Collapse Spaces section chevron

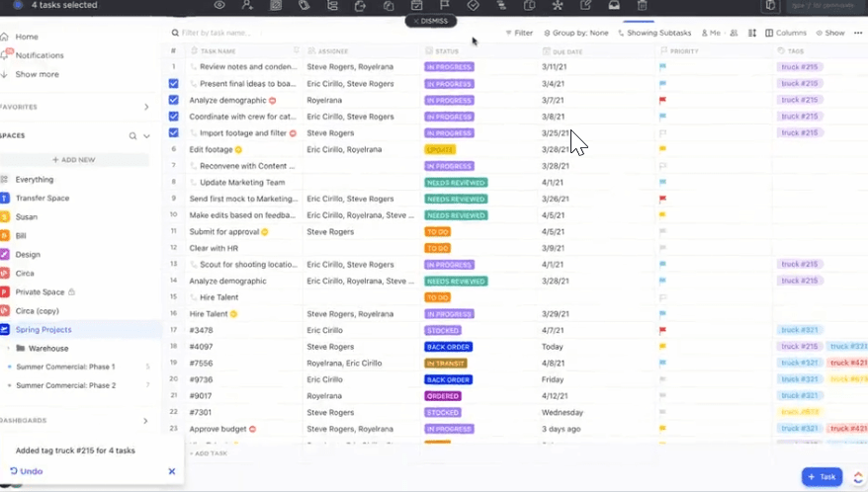point(146,135)
